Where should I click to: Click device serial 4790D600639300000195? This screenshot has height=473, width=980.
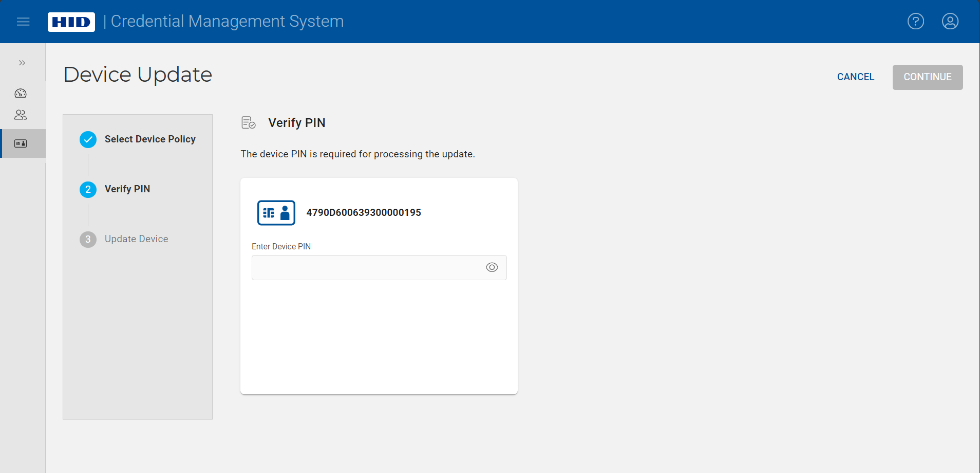pos(364,213)
